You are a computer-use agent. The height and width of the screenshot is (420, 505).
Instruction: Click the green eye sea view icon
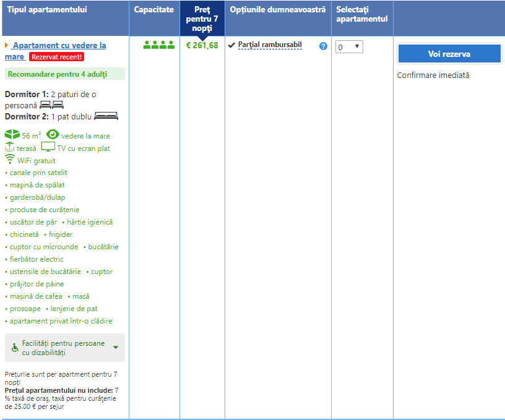[x=53, y=135]
